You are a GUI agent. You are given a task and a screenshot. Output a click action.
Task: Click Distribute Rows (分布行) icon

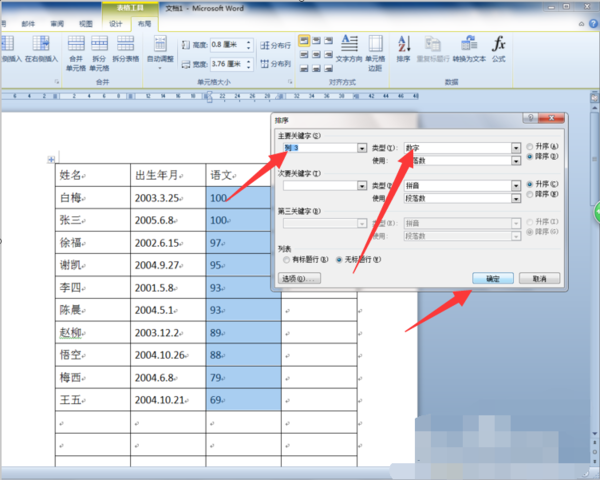pos(275,46)
